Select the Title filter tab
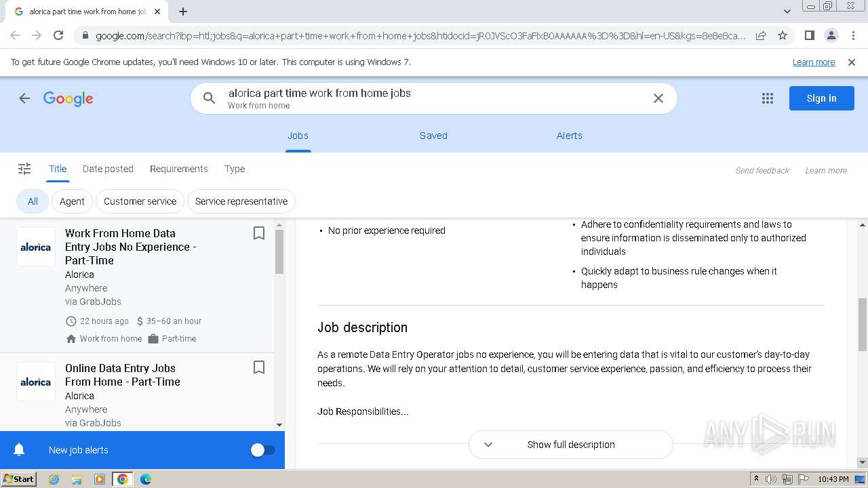The height and width of the screenshot is (488, 868). [58, 169]
